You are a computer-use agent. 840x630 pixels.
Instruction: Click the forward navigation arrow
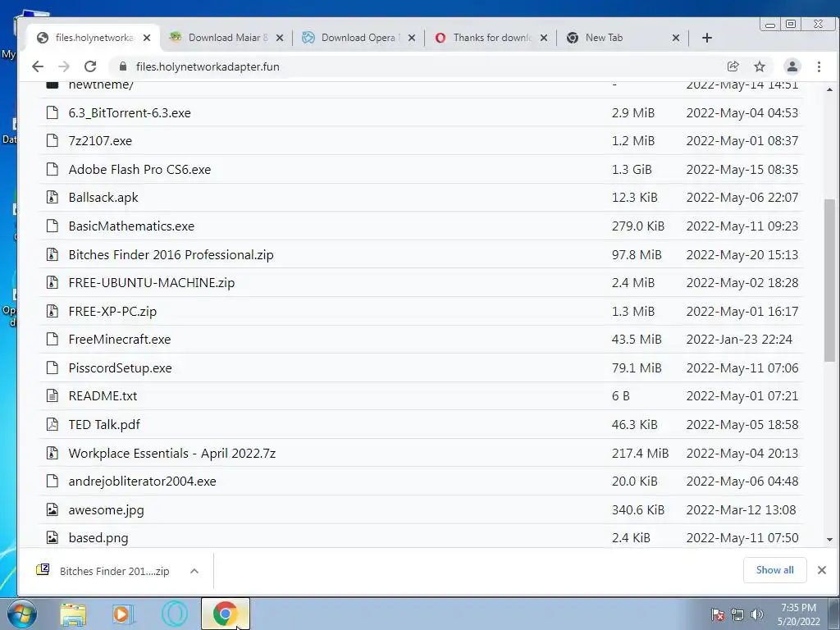[64, 66]
